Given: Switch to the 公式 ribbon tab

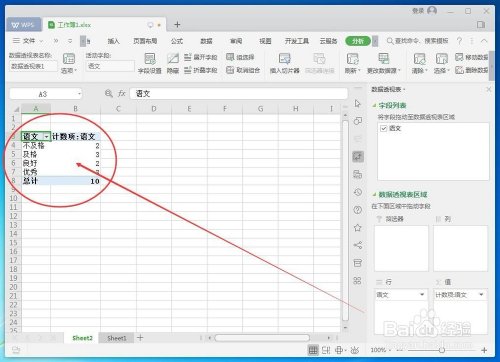Looking at the screenshot, I should [x=177, y=41].
